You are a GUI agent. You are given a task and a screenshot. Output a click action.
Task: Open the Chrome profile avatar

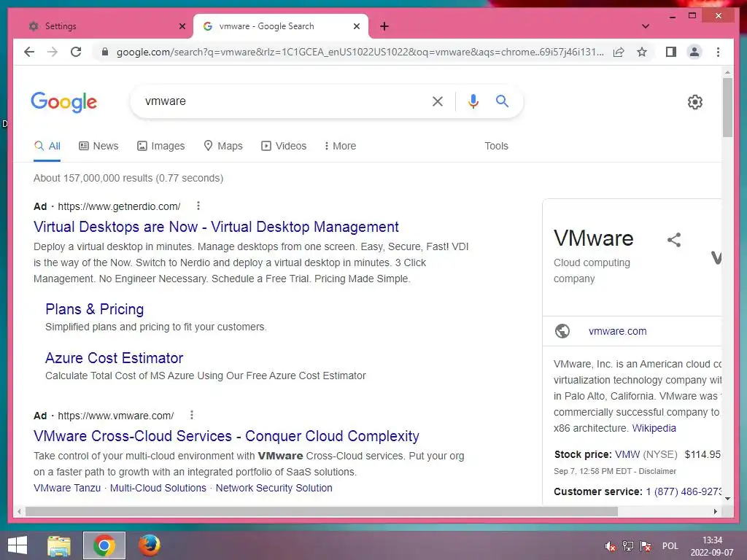[x=694, y=52]
